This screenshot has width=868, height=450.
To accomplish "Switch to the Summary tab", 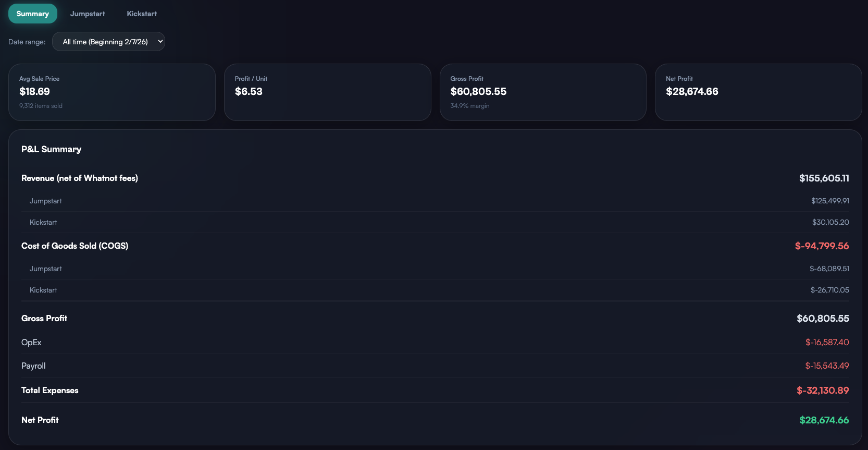I will (33, 14).
